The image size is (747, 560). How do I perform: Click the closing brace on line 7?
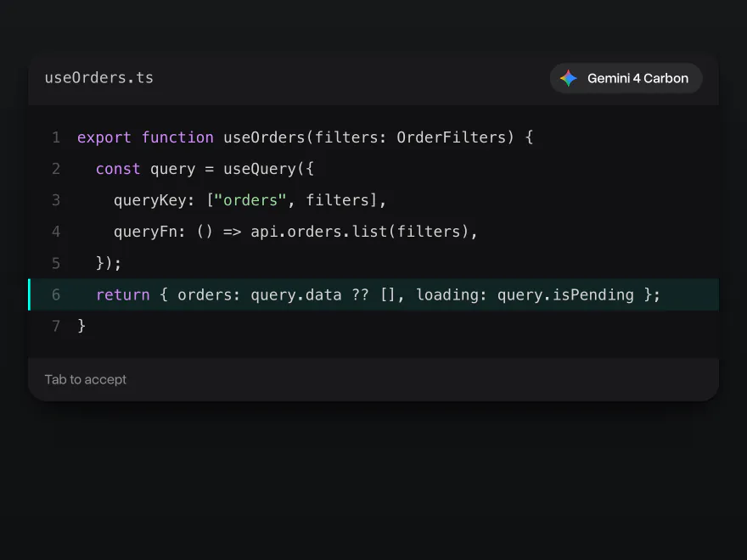pyautogui.click(x=81, y=326)
